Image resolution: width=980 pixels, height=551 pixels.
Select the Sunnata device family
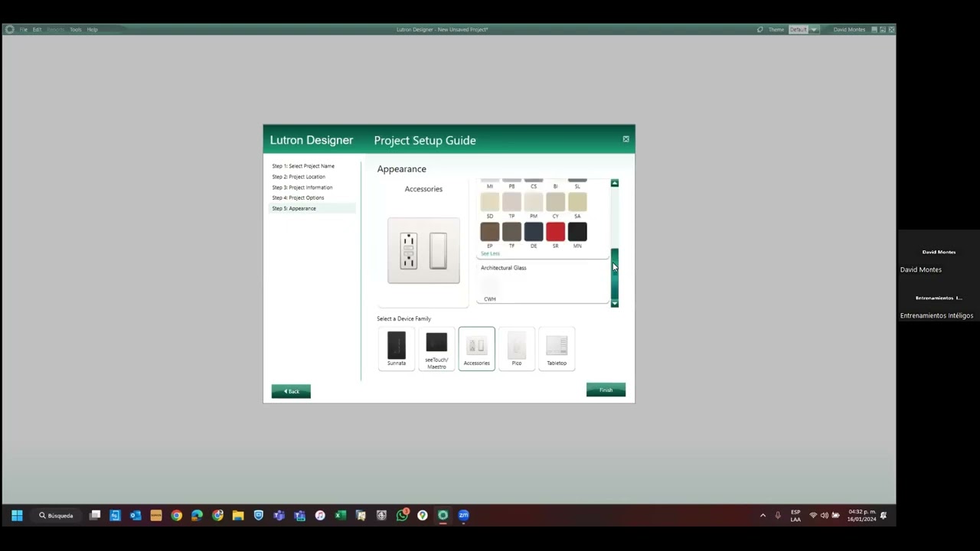pyautogui.click(x=397, y=348)
